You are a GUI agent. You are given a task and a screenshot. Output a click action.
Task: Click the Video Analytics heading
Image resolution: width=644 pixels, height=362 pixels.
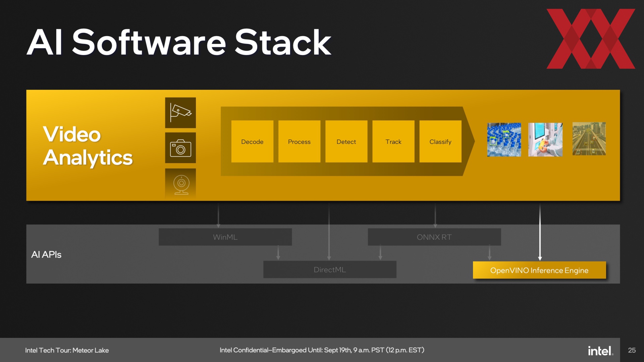[x=88, y=146]
